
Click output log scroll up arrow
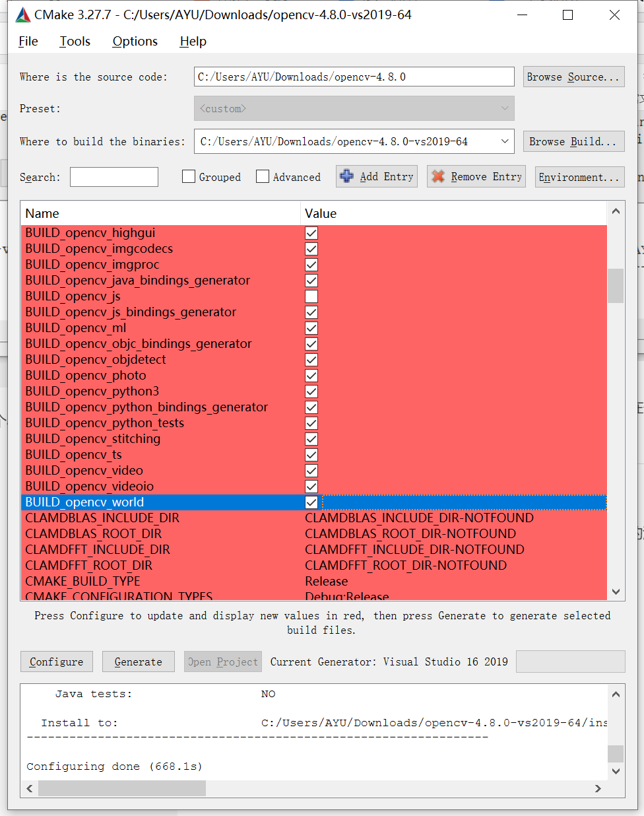click(x=616, y=694)
